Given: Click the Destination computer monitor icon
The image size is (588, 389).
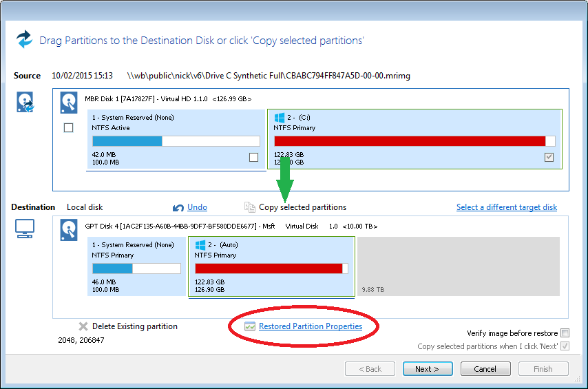Looking at the screenshot, I should tap(25, 230).
